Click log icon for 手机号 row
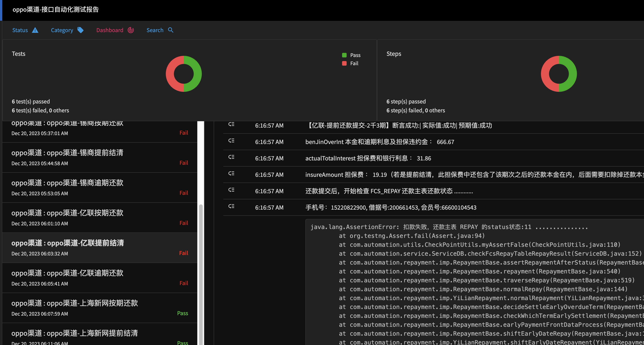644x345 pixels. (x=231, y=206)
